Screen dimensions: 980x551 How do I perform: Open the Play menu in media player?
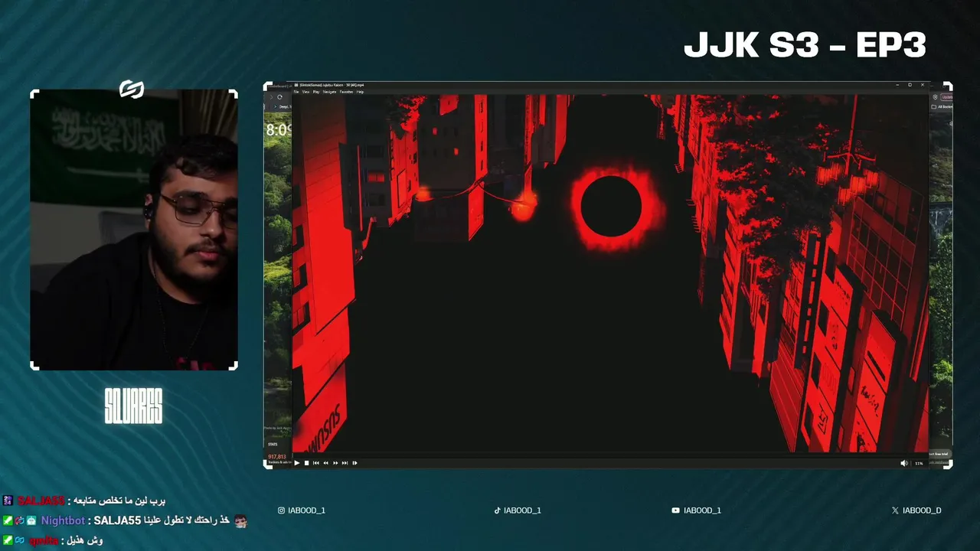coord(316,92)
